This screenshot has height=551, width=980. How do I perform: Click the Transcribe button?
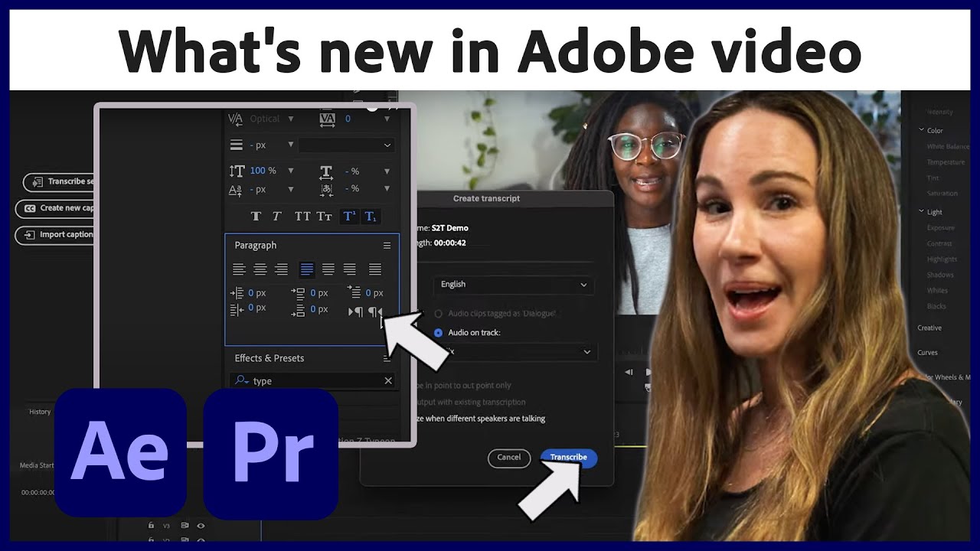[569, 458]
